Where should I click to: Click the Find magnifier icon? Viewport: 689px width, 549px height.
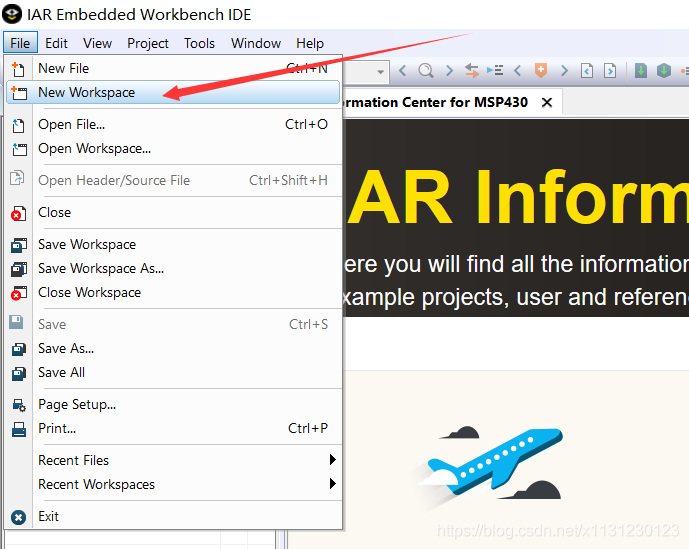425,70
